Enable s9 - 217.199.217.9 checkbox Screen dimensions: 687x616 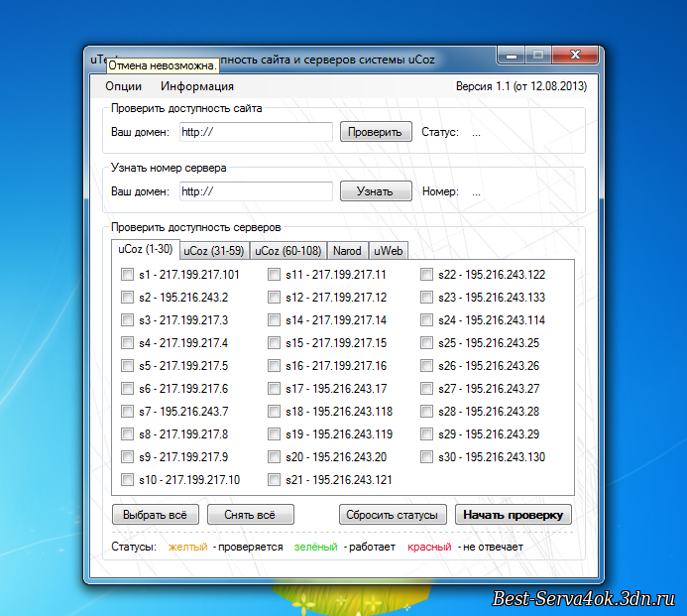pos(127,457)
